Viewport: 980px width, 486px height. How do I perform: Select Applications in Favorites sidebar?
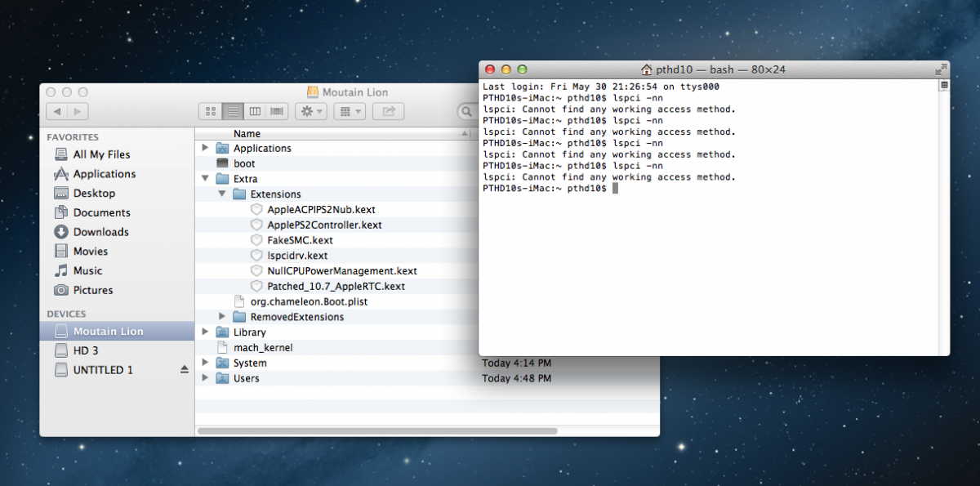click(x=104, y=174)
